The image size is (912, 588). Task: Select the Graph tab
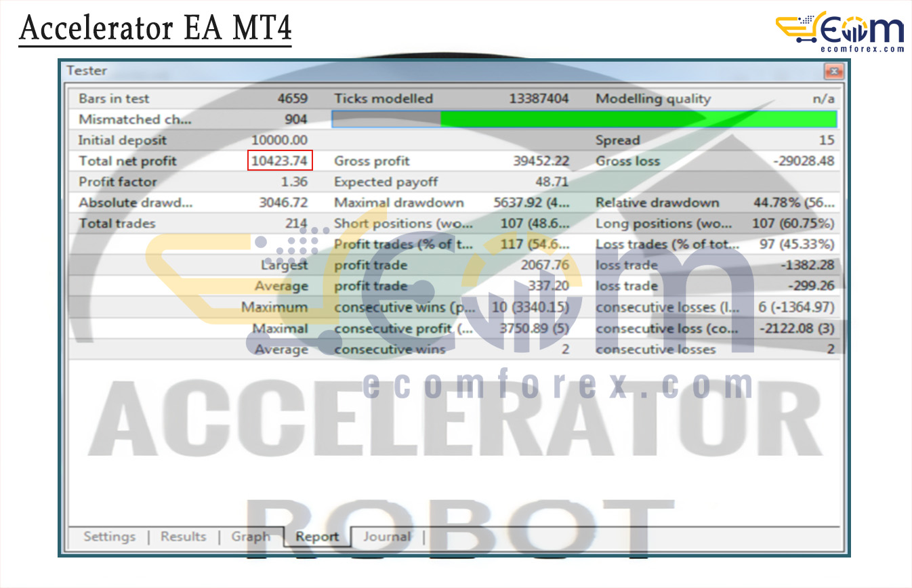coord(250,537)
